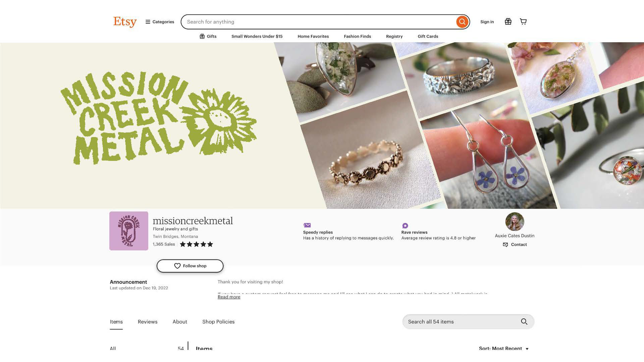Click the Follow shop button
The image size is (644, 362).
190,266
